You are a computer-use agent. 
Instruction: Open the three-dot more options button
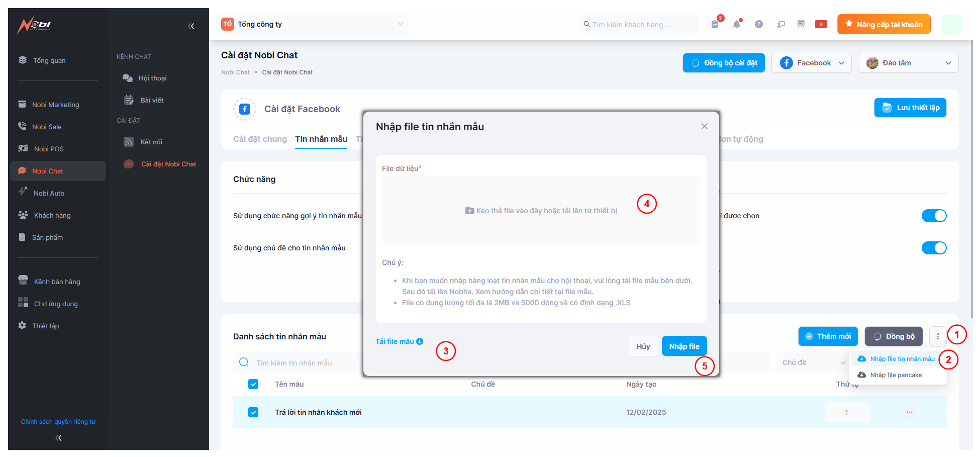[938, 336]
